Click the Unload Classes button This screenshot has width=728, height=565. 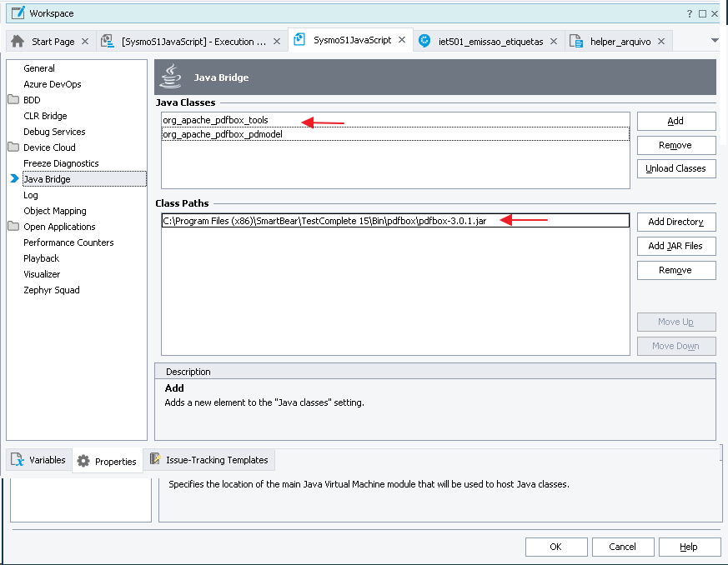click(x=675, y=168)
